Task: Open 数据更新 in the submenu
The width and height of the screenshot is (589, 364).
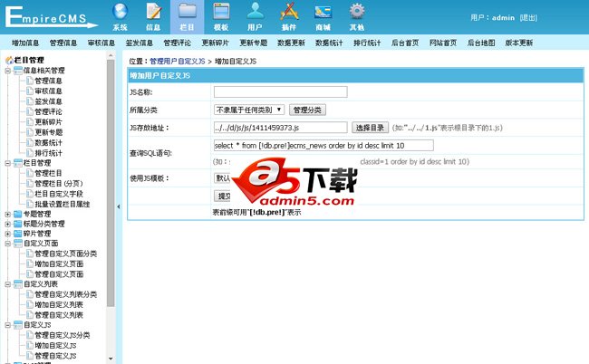Action: (291, 43)
